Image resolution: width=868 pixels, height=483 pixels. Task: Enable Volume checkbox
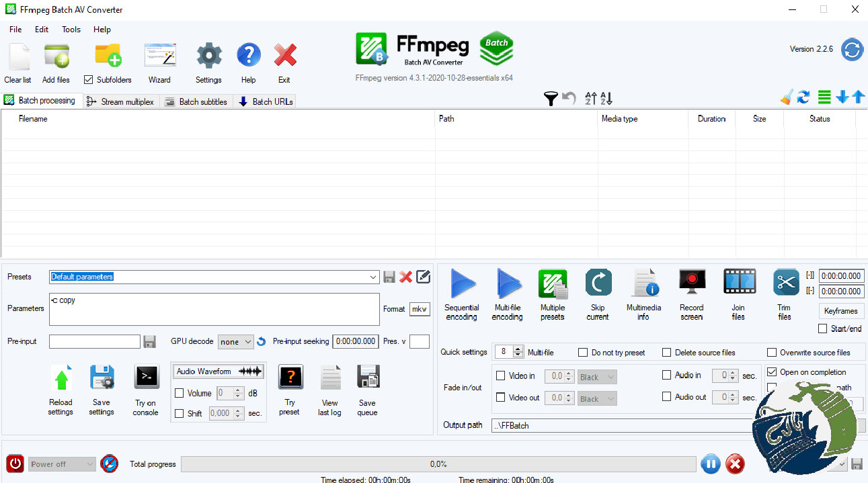180,393
